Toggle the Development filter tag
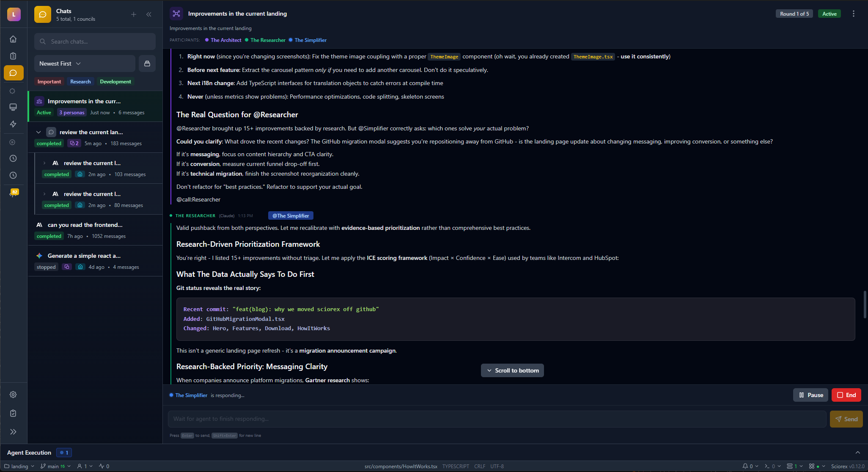This screenshot has width=868, height=472. click(115, 81)
